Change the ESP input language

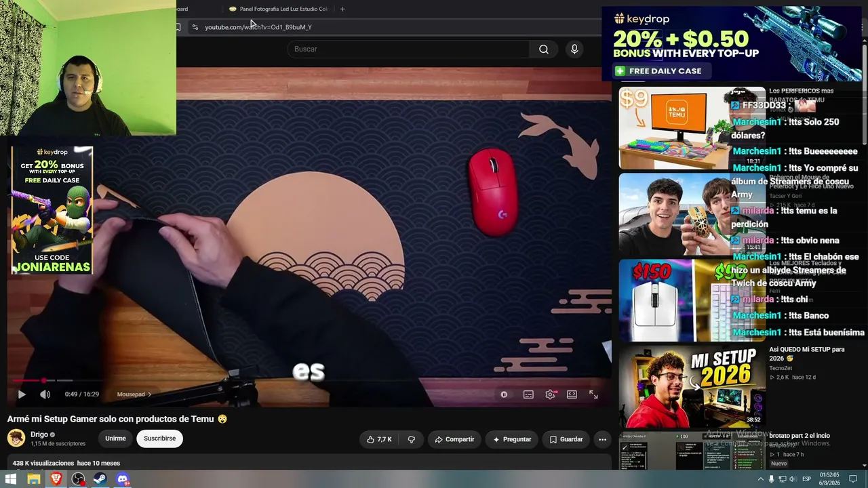[x=807, y=479]
